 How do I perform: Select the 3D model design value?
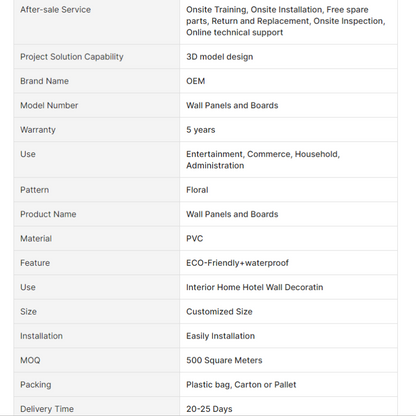tap(219, 57)
